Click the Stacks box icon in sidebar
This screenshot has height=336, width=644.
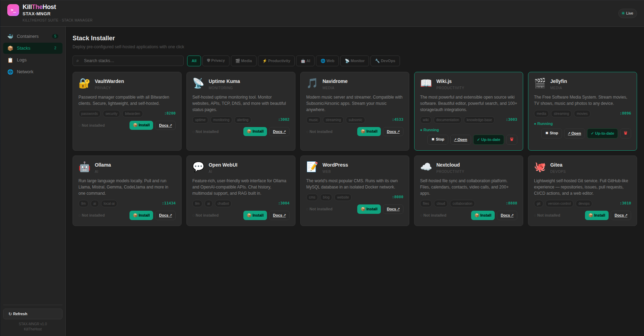(10, 48)
